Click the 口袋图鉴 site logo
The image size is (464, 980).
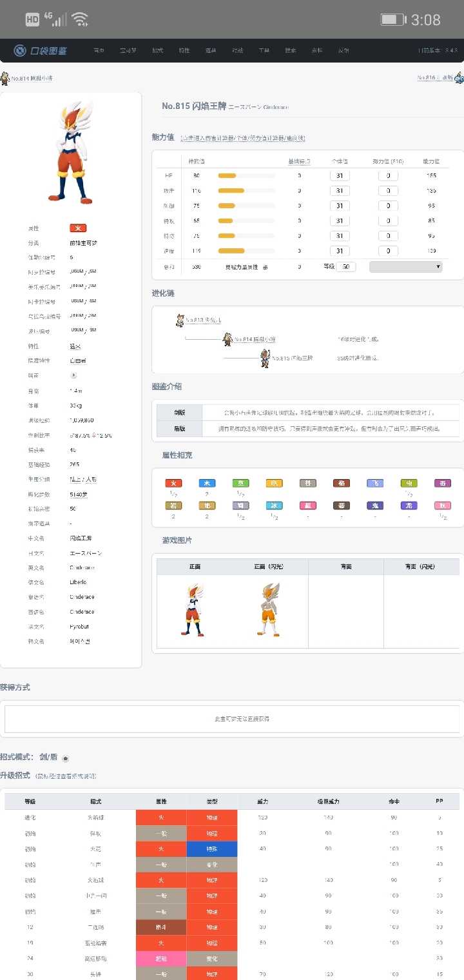40,50
